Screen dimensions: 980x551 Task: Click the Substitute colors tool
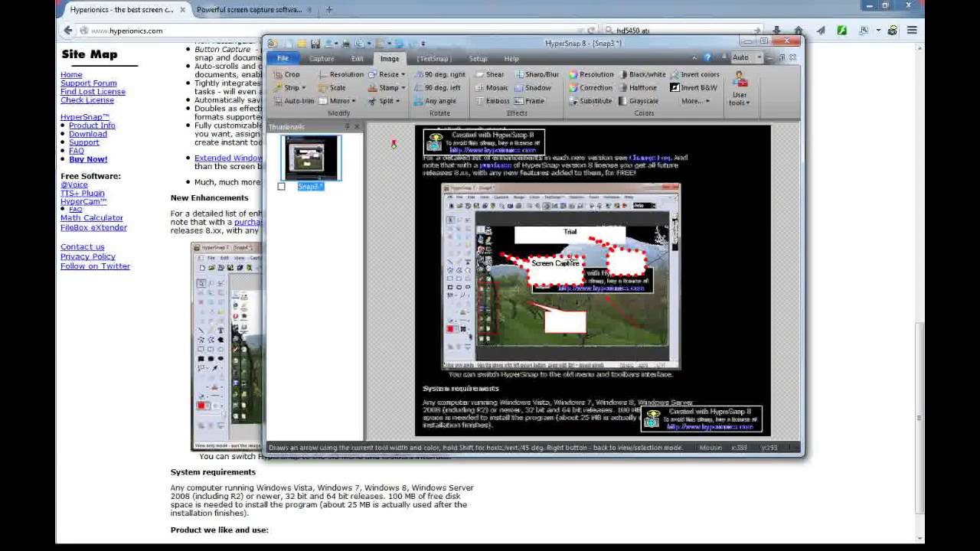click(590, 101)
